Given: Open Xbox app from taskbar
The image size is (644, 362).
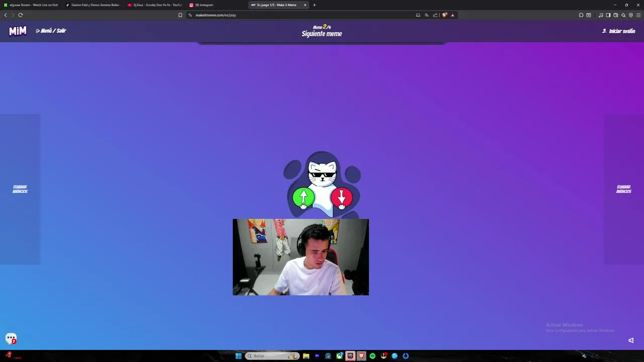Looking at the screenshot, I should click(x=339, y=356).
